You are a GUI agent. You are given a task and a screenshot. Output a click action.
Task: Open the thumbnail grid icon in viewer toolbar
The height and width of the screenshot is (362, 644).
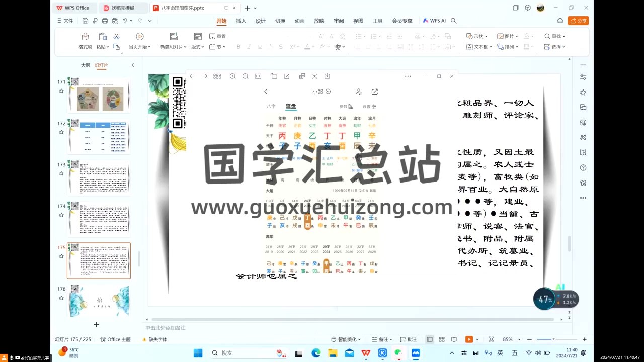[217, 76]
